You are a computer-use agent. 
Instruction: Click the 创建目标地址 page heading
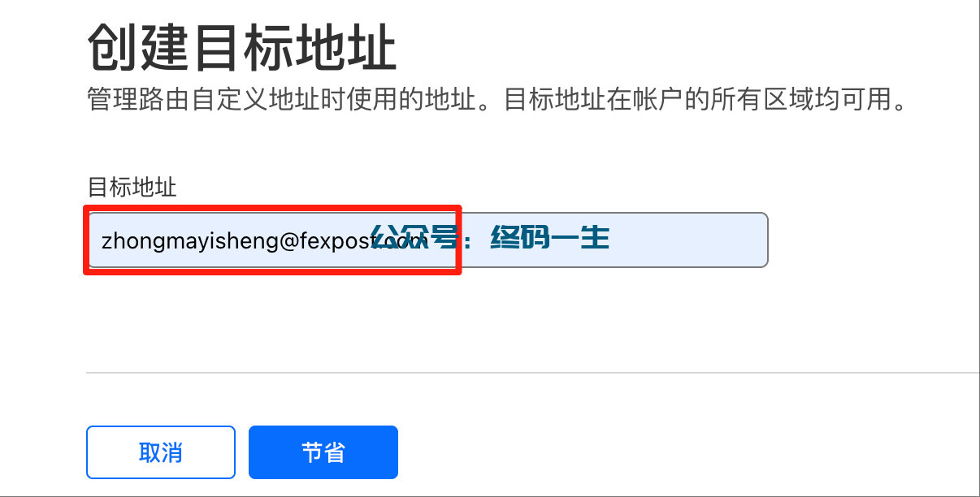[241, 49]
